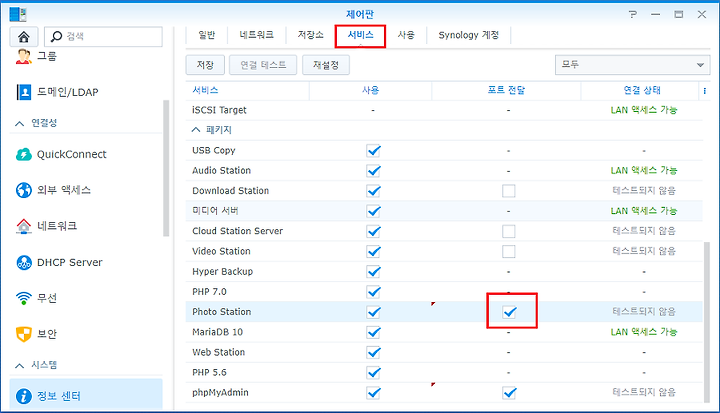This screenshot has width=720, height=413.
Task: Select the Photo Station row name
Action: pos(222,312)
